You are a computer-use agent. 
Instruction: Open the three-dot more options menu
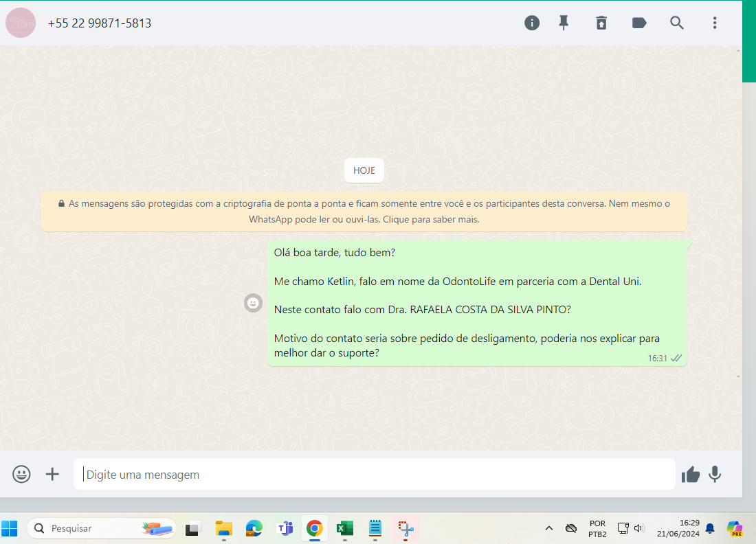pos(715,23)
